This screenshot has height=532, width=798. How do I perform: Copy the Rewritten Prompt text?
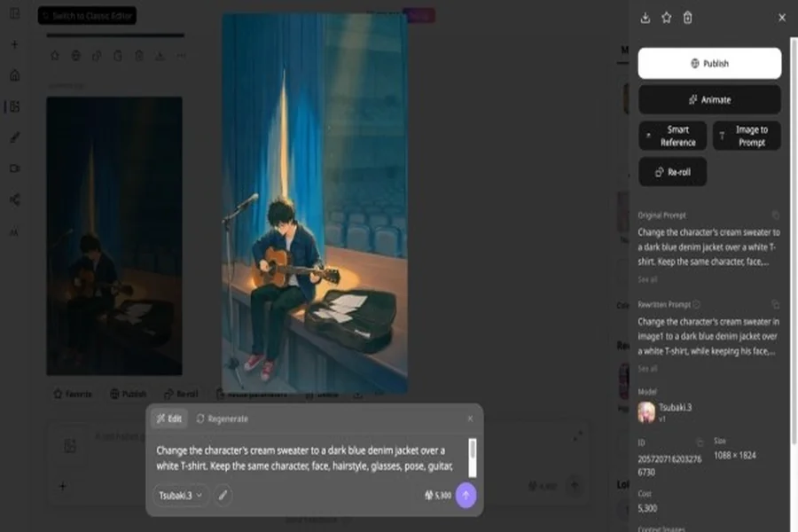[776, 304]
